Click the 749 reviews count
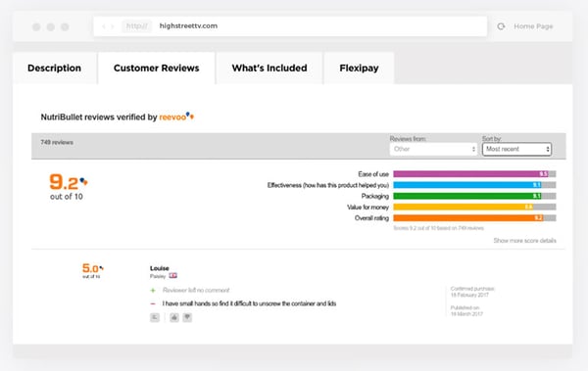The height and width of the screenshot is (371, 588). click(x=57, y=142)
